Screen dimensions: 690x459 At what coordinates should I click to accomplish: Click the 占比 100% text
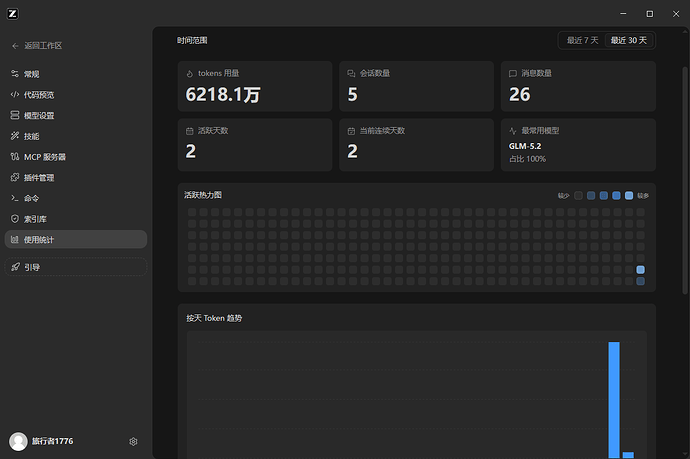click(527, 159)
